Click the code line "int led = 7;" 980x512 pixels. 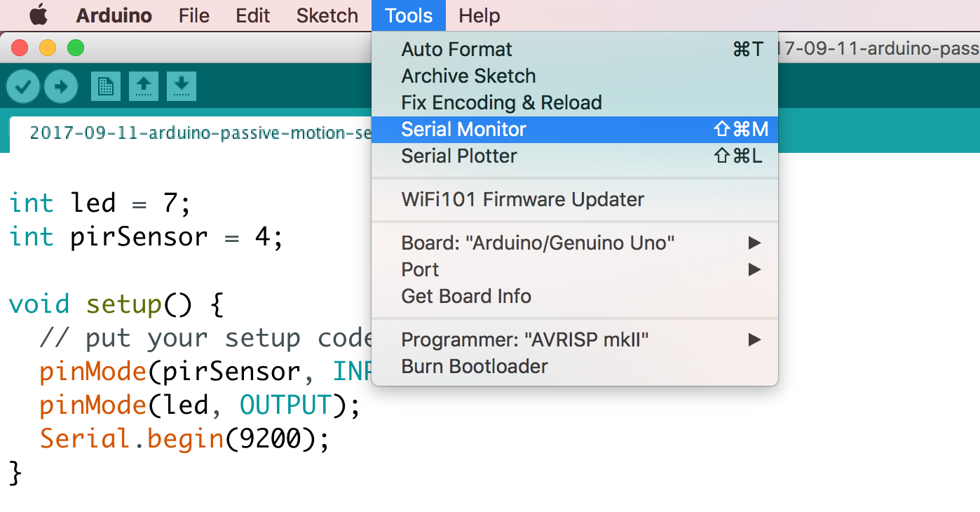tap(100, 203)
